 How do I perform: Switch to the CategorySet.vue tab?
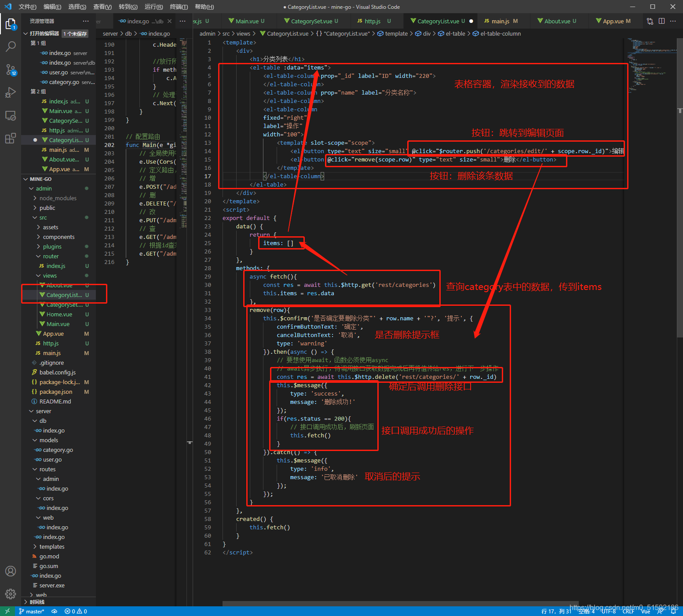click(x=311, y=21)
